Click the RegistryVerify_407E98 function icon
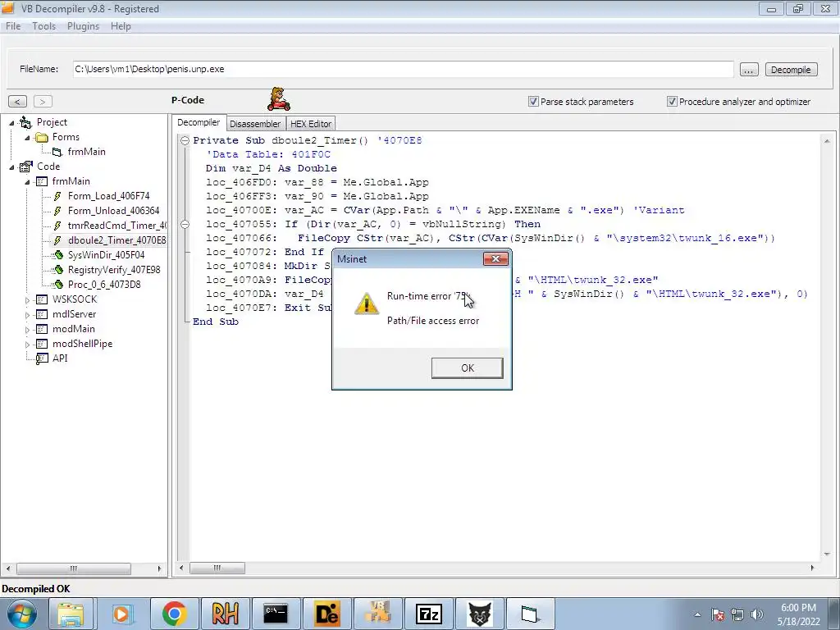 [58, 270]
